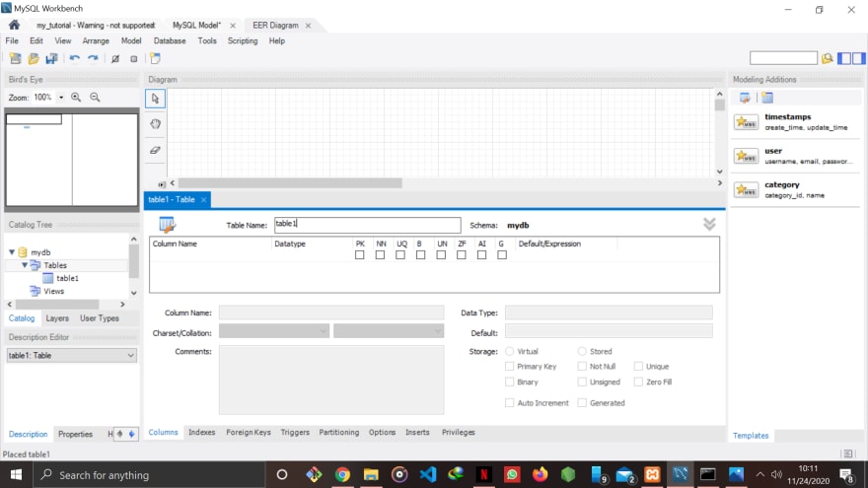
Task: Tick the NN checkbox in the column grid
Action: (x=380, y=255)
